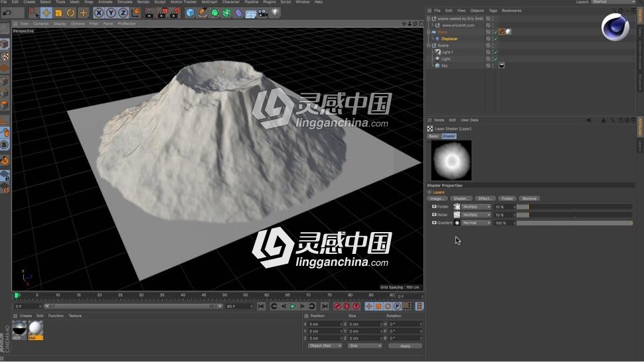Open the spline pen tool icon
This screenshot has height=362, width=644.
(x=202, y=13)
